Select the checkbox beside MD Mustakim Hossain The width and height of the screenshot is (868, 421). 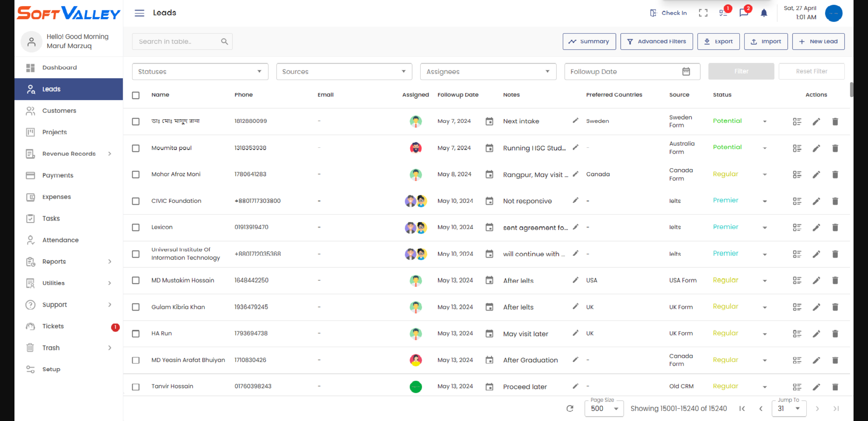(136, 280)
